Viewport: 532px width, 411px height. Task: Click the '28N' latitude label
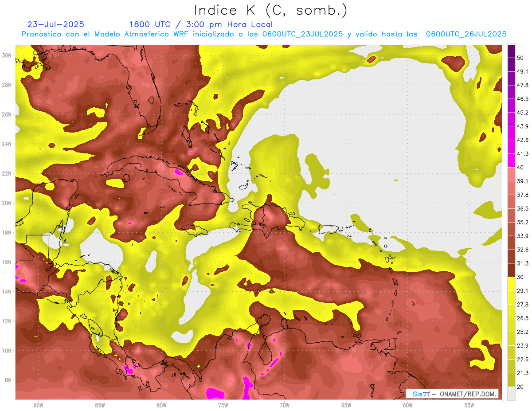[x=7, y=85]
